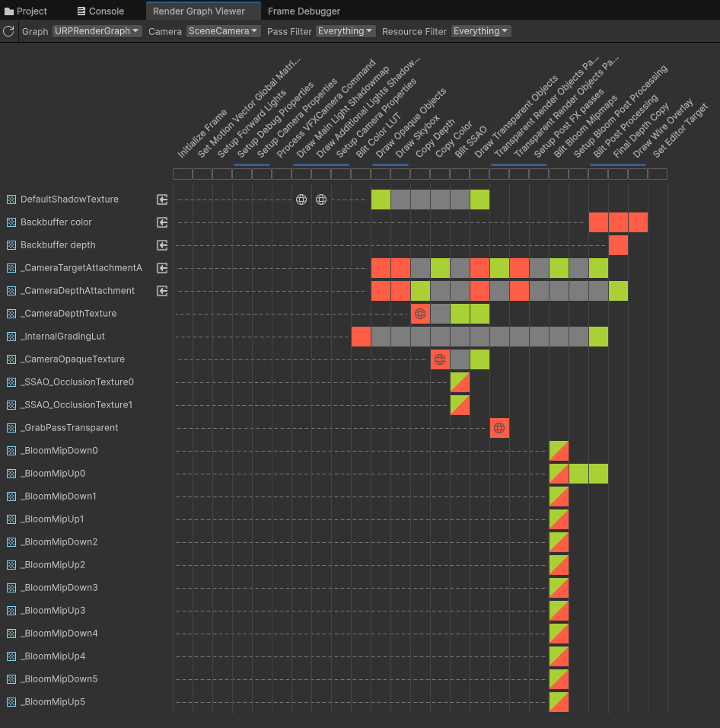This screenshot has height=728, width=720.
Task: Click the texture icon next to _BloomMipUp5
Action: [11, 701]
